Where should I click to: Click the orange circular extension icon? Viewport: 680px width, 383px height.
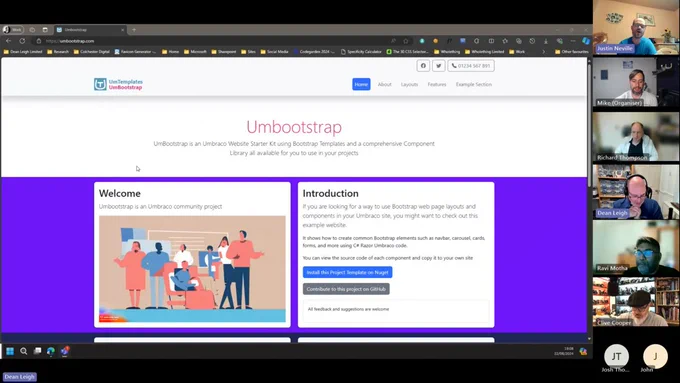point(435,41)
